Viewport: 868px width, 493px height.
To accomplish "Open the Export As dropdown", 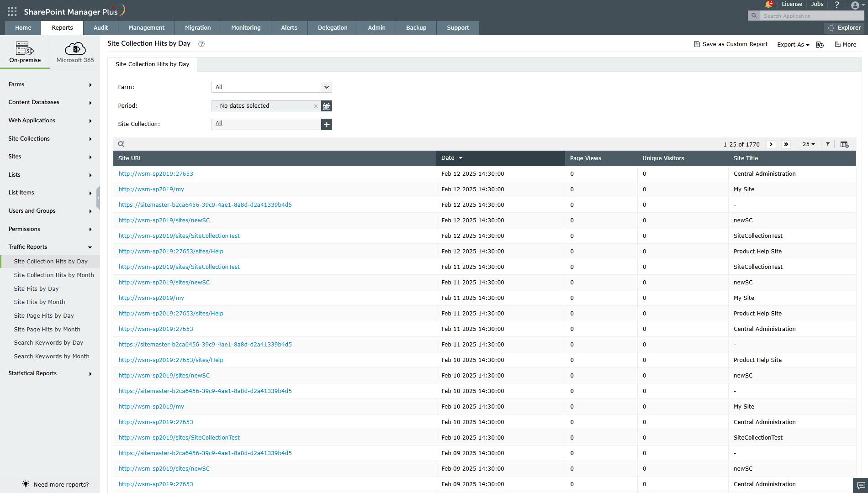I will point(793,45).
